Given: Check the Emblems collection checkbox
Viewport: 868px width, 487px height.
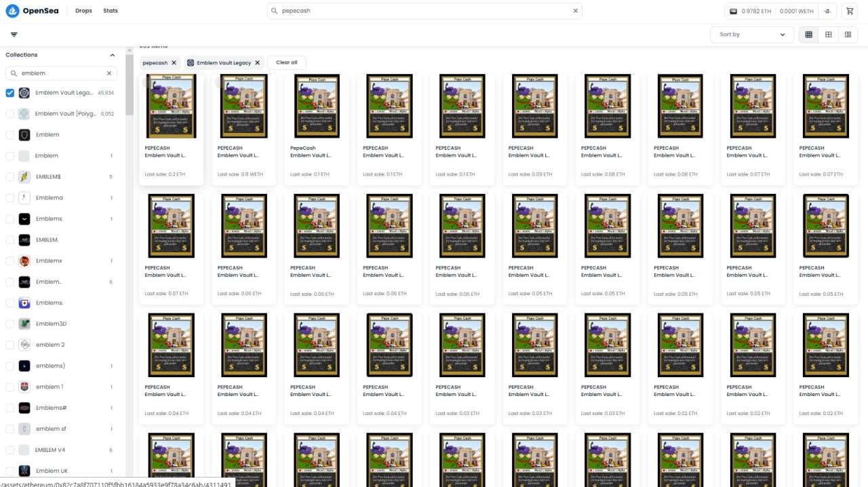Looking at the screenshot, I should (9, 219).
